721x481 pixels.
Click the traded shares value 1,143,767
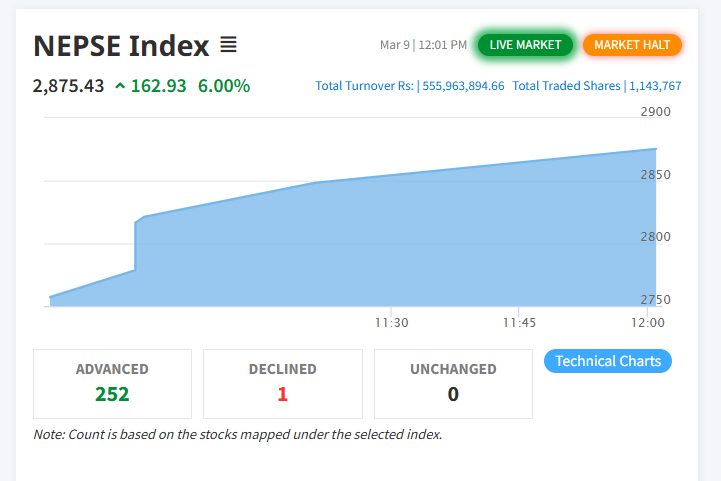coord(655,86)
